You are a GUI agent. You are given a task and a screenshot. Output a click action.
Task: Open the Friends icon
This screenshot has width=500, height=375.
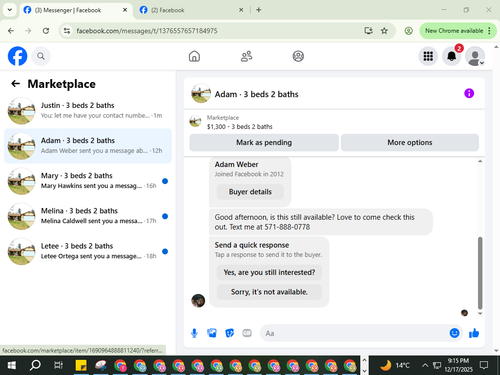246,56
